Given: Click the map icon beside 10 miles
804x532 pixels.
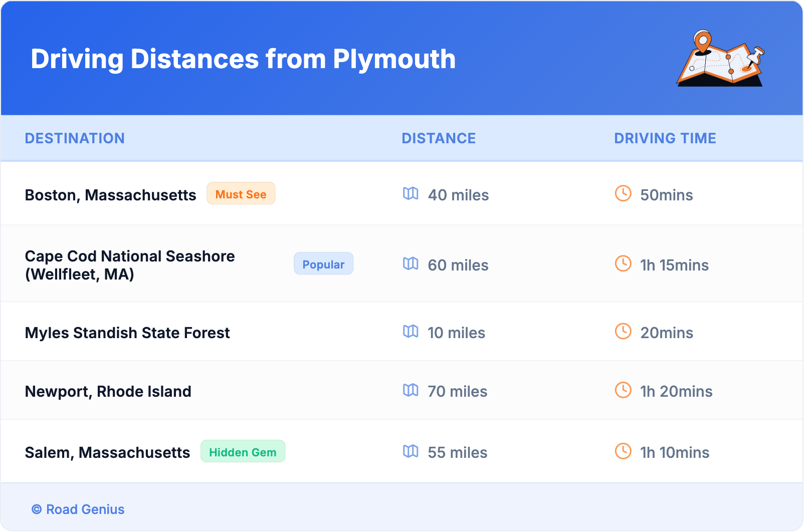Looking at the screenshot, I should coord(411,331).
